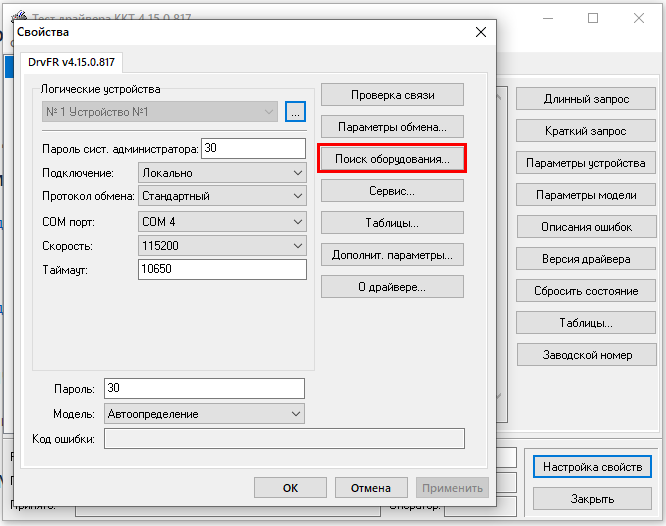Image resolution: width=666 pixels, height=526 pixels.
Task: Open Дополнит. параметры settings
Action: point(392,255)
